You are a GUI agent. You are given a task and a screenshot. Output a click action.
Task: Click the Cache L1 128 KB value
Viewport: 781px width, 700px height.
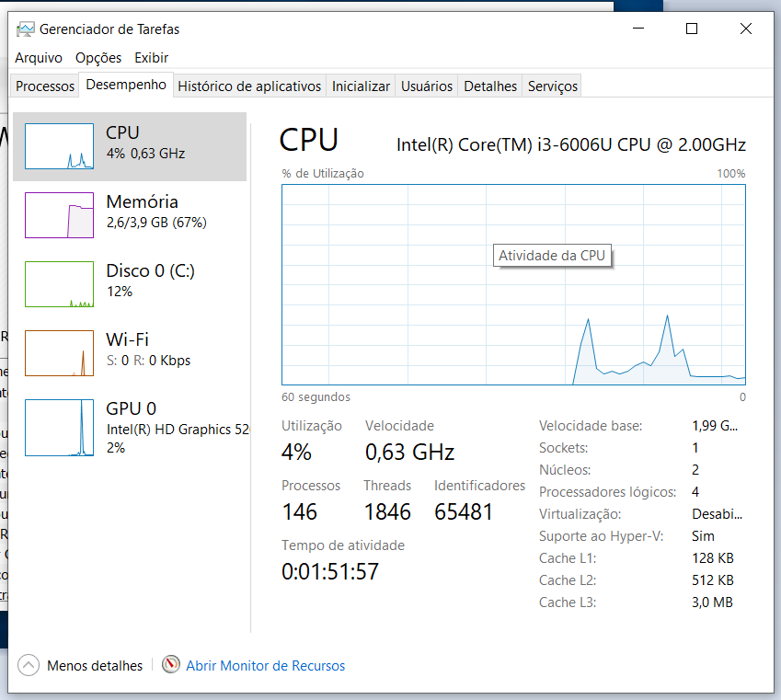pyautogui.click(x=713, y=558)
